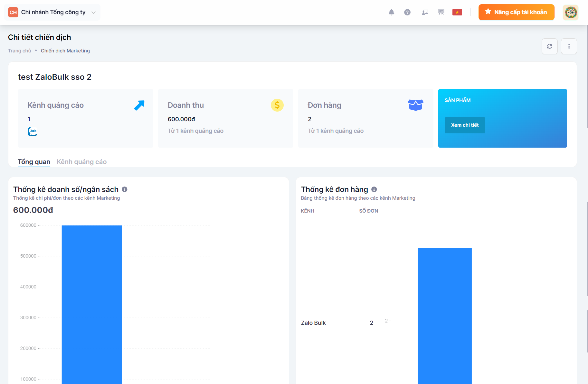Image resolution: width=588 pixels, height=384 pixels.
Task: Click the Nâng cấp tài khoản button
Action: pyautogui.click(x=516, y=12)
